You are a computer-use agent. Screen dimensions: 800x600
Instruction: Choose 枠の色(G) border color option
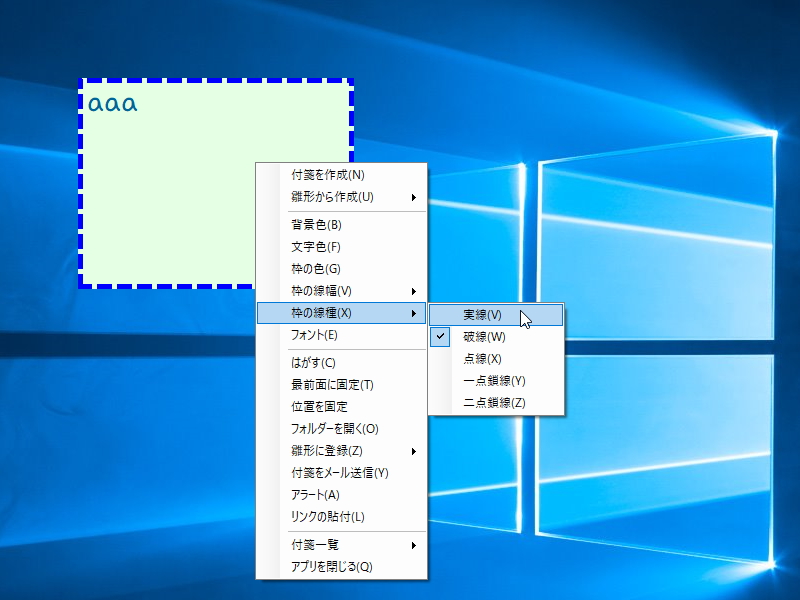point(341,269)
